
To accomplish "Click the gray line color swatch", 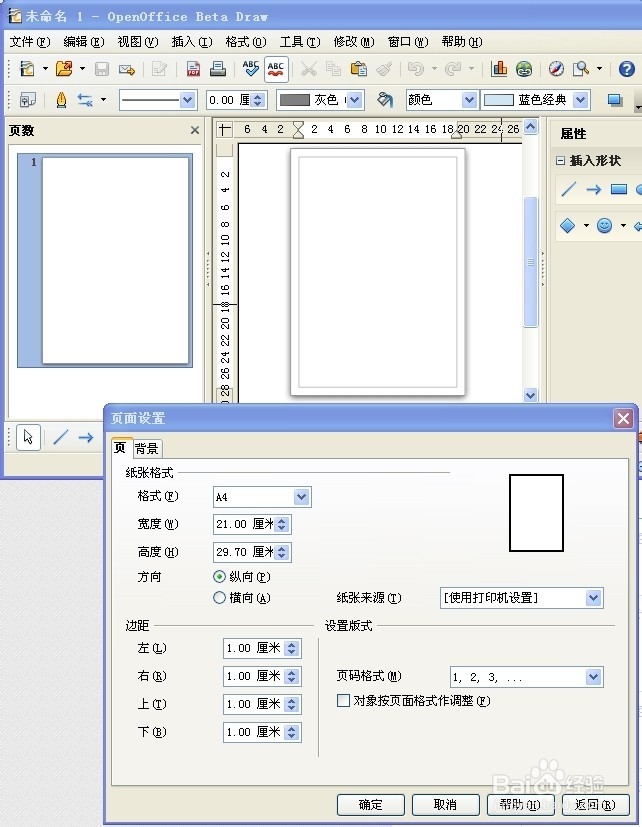I will [294, 100].
